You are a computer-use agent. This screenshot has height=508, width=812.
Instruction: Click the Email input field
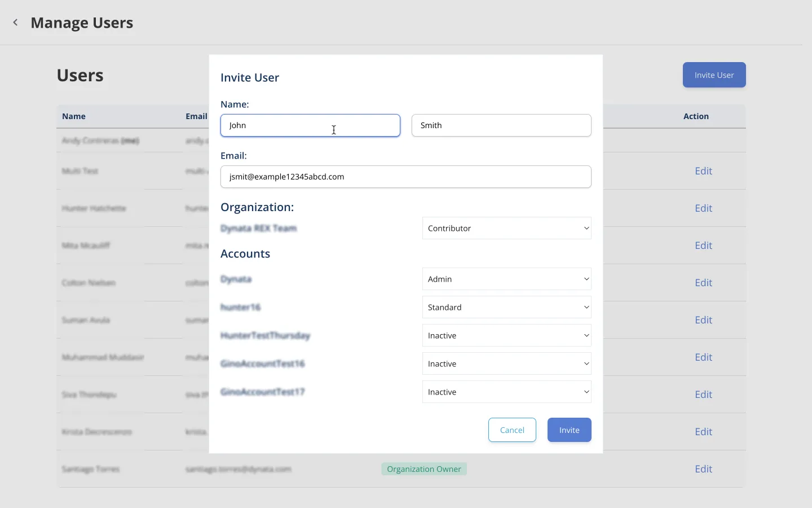405,177
